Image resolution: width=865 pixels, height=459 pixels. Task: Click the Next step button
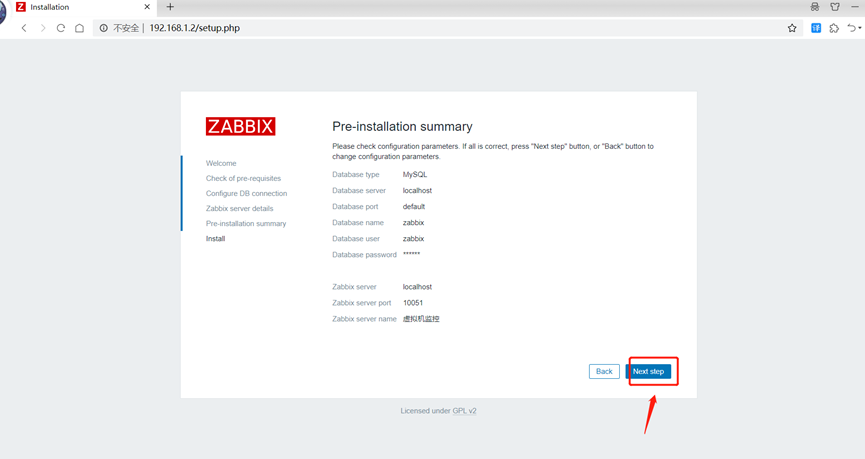pyautogui.click(x=648, y=371)
